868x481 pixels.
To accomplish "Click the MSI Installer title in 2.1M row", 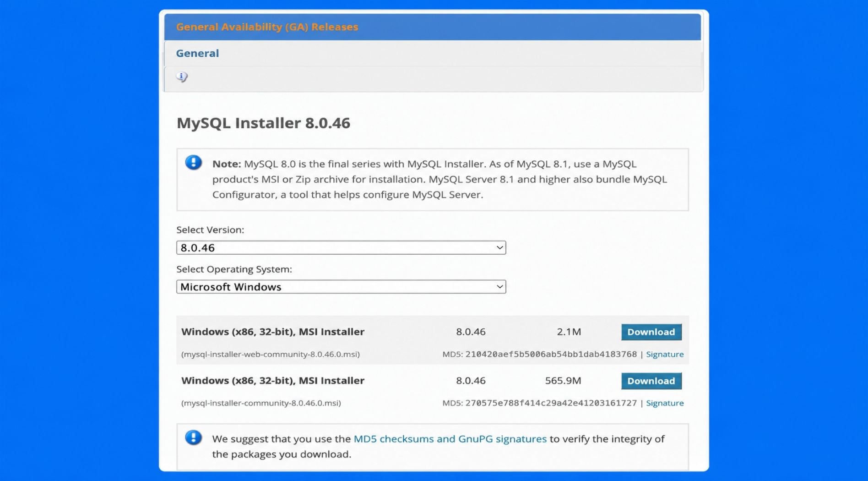I will (x=273, y=332).
